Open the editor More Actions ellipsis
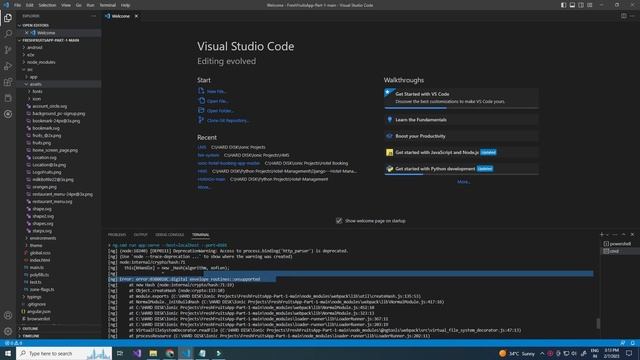This screenshot has height=360, width=640. click(632, 16)
